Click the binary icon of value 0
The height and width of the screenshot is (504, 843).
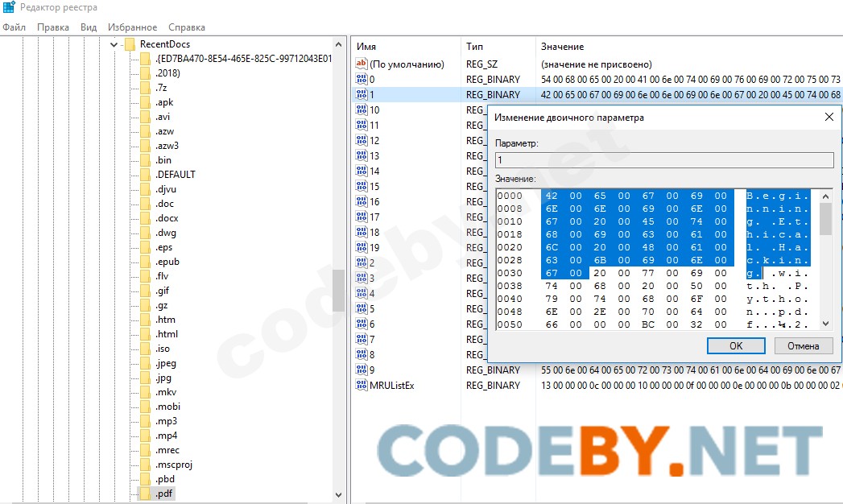pyautogui.click(x=362, y=79)
